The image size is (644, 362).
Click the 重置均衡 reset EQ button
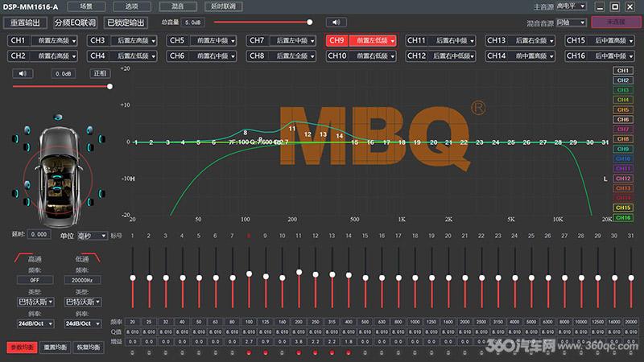pos(55,348)
